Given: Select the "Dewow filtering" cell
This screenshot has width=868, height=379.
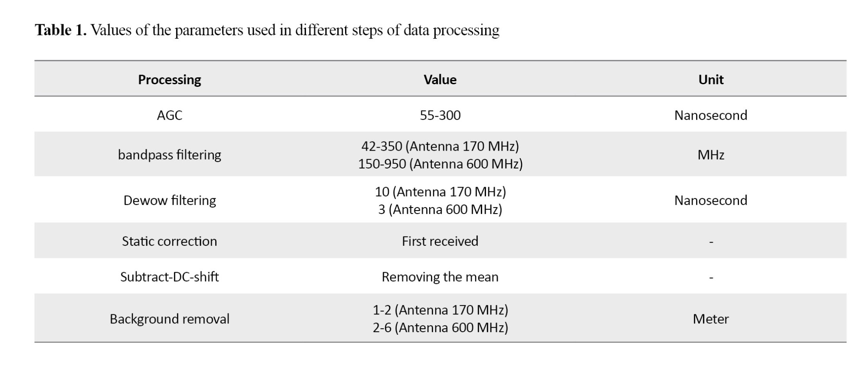Looking at the screenshot, I should coord(169,200).
